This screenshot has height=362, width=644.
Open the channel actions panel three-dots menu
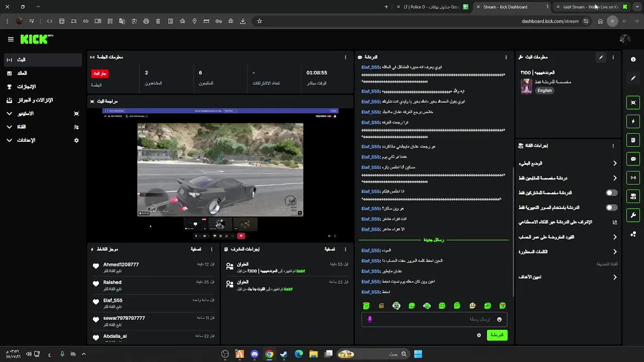(613, 146)
